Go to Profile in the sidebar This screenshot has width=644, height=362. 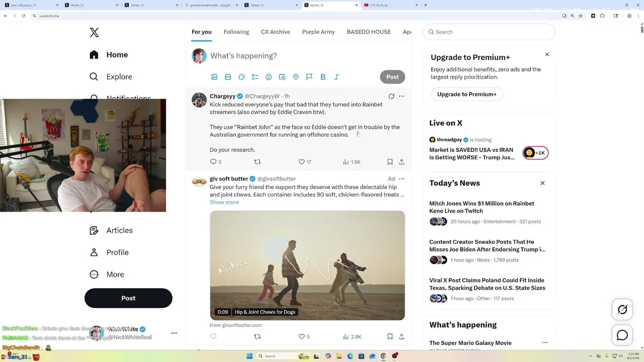pyautogui.click(x=109, y=252)
